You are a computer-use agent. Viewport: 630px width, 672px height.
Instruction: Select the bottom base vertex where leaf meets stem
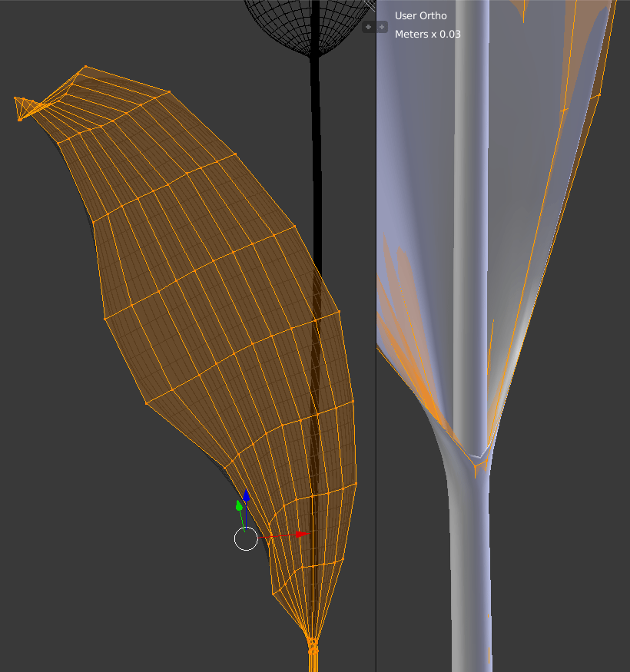[312, 639]
